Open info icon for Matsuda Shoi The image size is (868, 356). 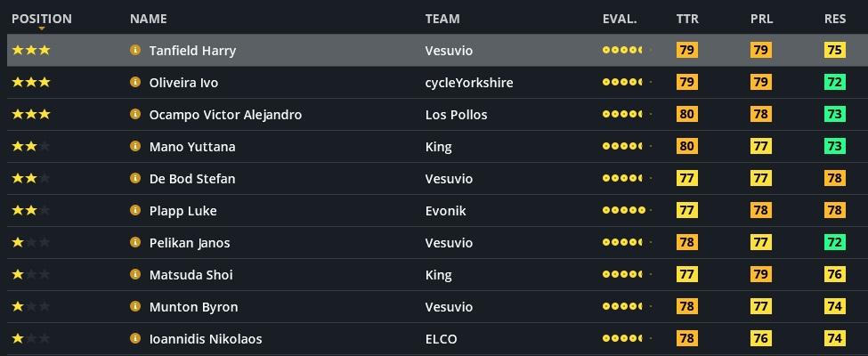tap(135, 275)
